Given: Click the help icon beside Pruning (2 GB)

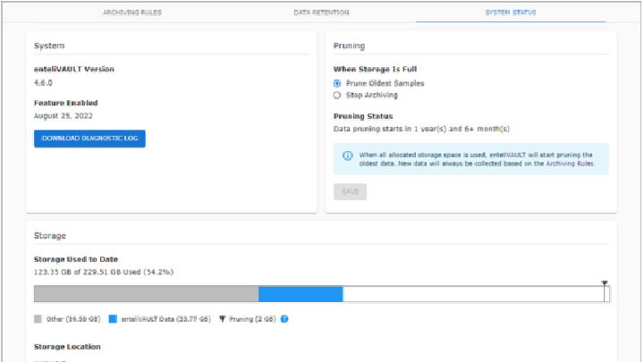Looking at the screenshot, I should tap(284, 318).
